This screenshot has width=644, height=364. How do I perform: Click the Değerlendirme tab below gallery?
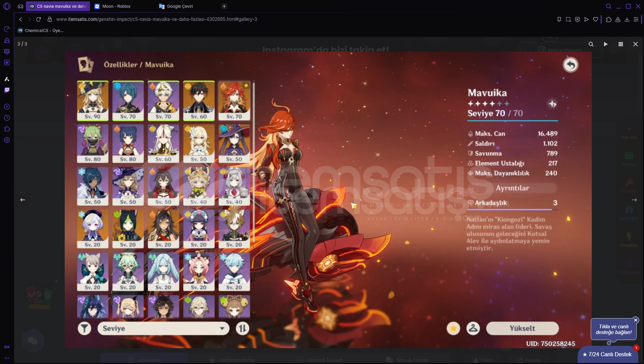pos(232,360)
